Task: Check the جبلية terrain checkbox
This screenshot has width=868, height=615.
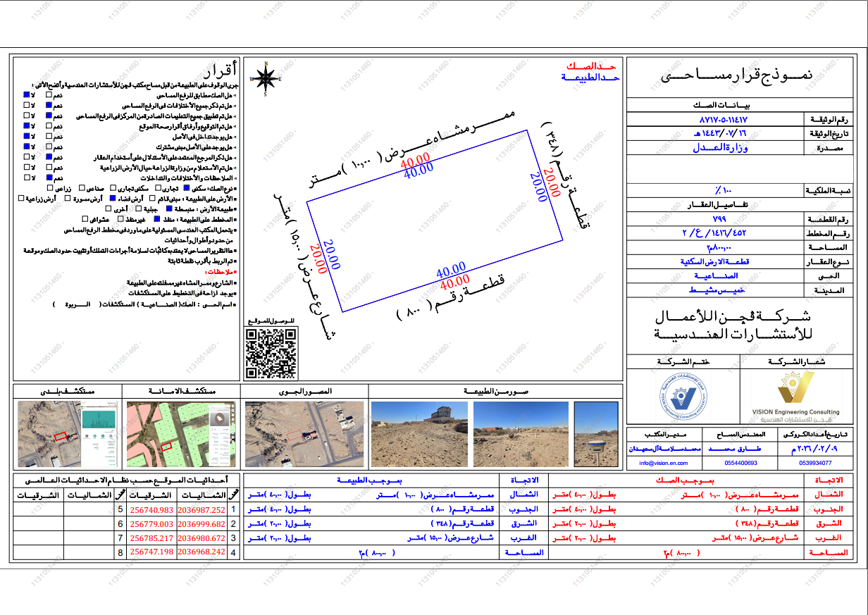Action: pyautogui.click(x=139, y=209)
